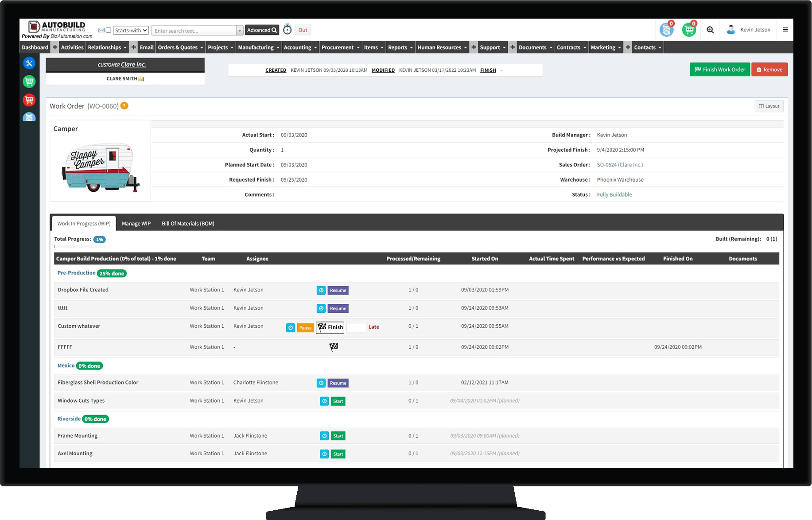Open the Layout button

point(769,106)
